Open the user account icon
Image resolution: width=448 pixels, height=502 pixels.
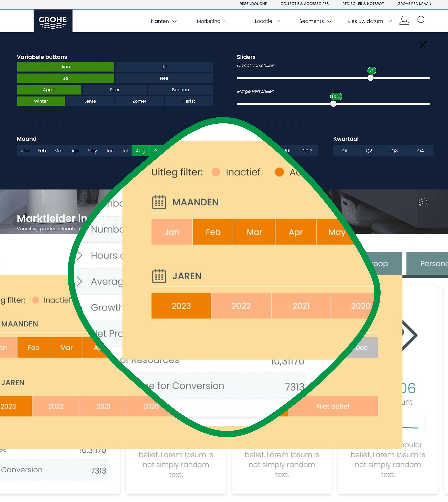tap(404, 21)
